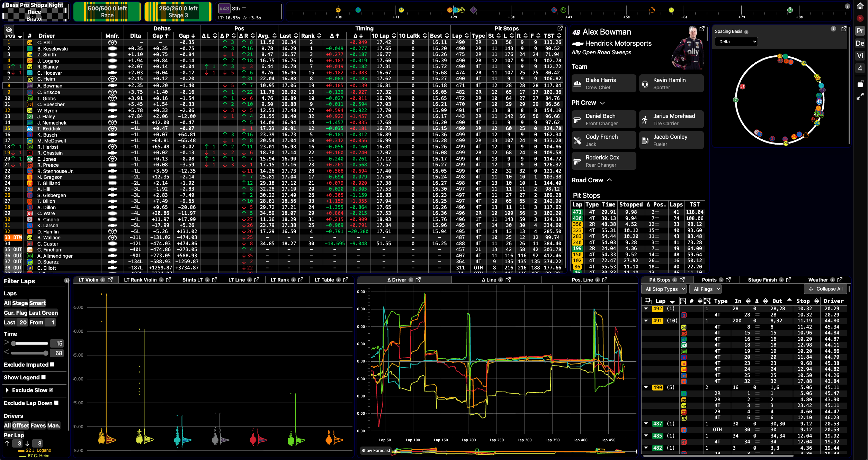Sort leaderboard by the Best column

[x=439, y=36]
